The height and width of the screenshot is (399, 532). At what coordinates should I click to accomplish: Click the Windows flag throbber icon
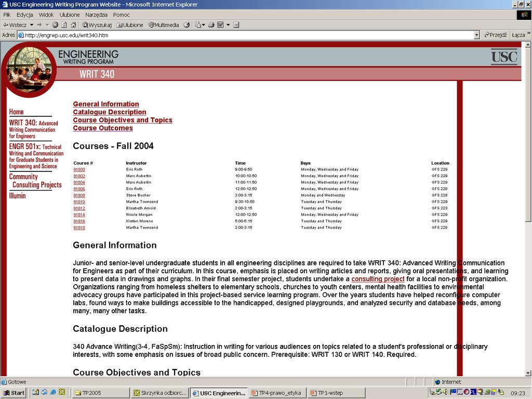(524, 15)
